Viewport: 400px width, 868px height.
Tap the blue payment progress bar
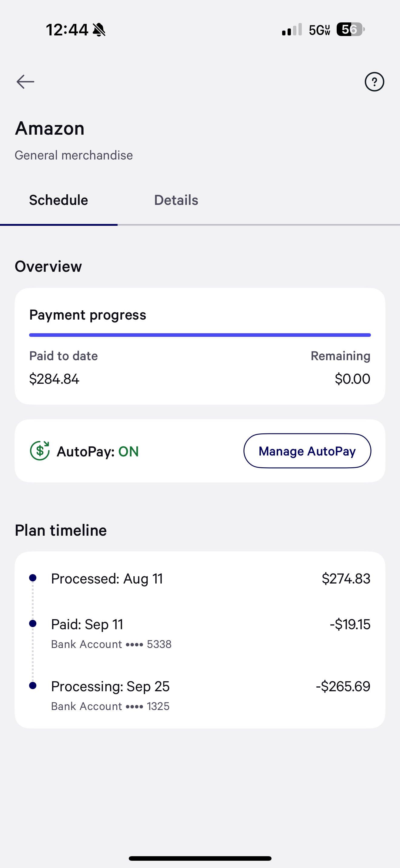(x=200, y=335)
